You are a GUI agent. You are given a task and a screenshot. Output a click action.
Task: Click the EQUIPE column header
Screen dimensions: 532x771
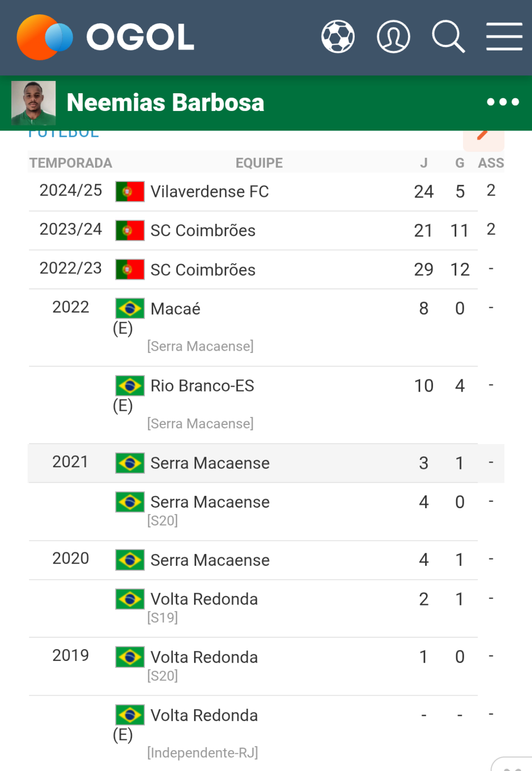click(259, 163)
